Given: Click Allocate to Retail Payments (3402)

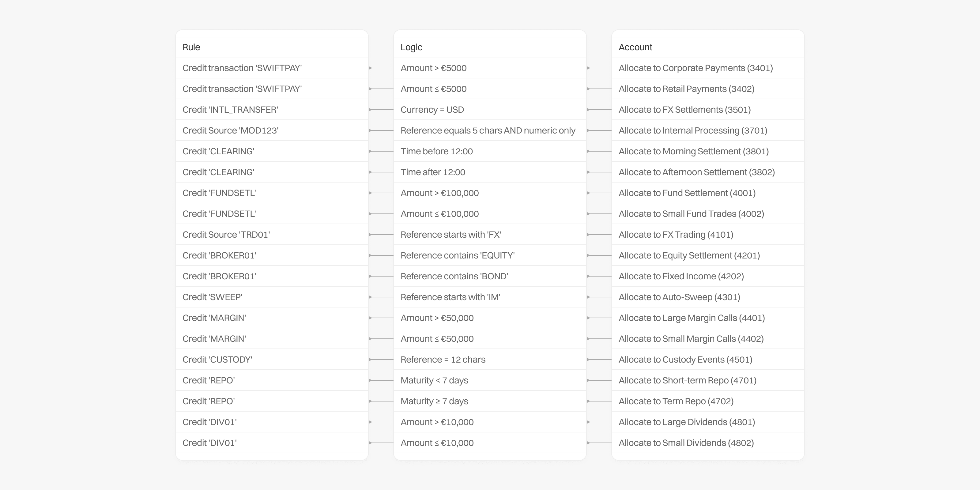Looking at the screenshot, I should (686, 89).
